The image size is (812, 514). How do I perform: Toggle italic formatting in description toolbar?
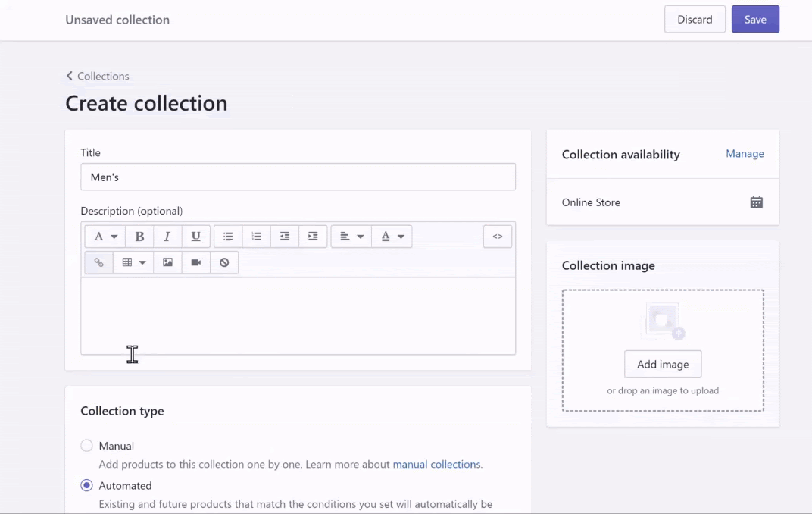click(x=167, y=237)
